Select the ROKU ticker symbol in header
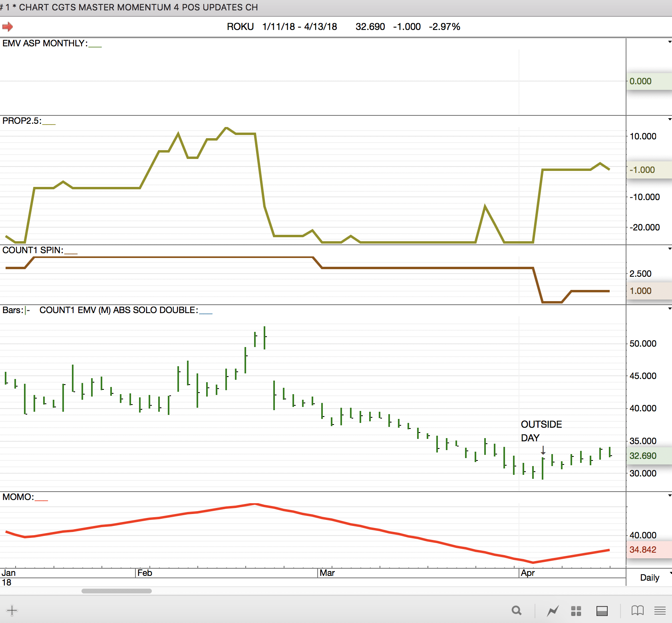672x623 pixels. tap(240, 27)
